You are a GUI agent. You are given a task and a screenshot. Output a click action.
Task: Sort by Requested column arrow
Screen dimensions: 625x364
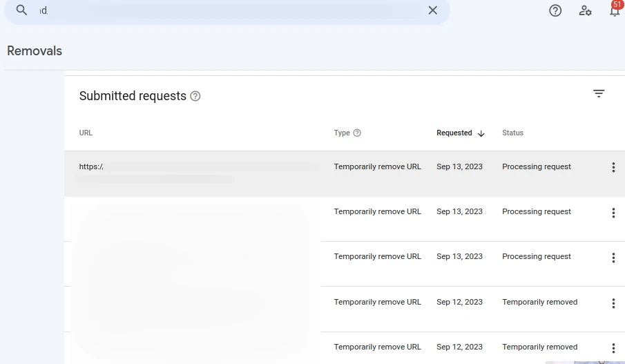coord(481,133)
